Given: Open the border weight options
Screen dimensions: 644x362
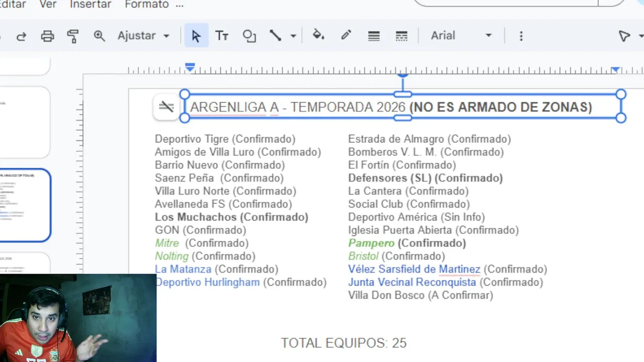Looking at the screenshot, I should click(x=373, y=36).
